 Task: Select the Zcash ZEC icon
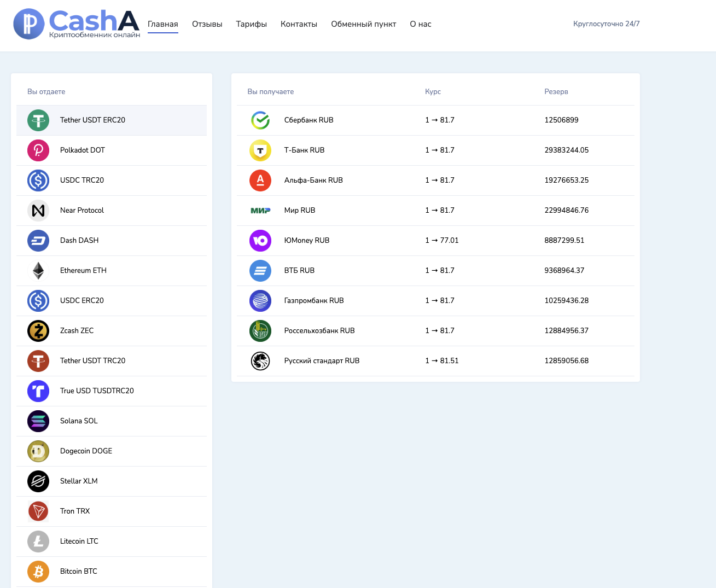point(38,331)
